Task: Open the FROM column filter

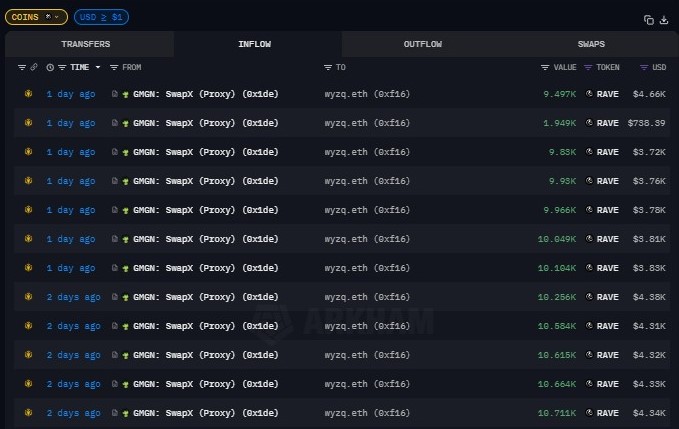Action: click(114, 67)
